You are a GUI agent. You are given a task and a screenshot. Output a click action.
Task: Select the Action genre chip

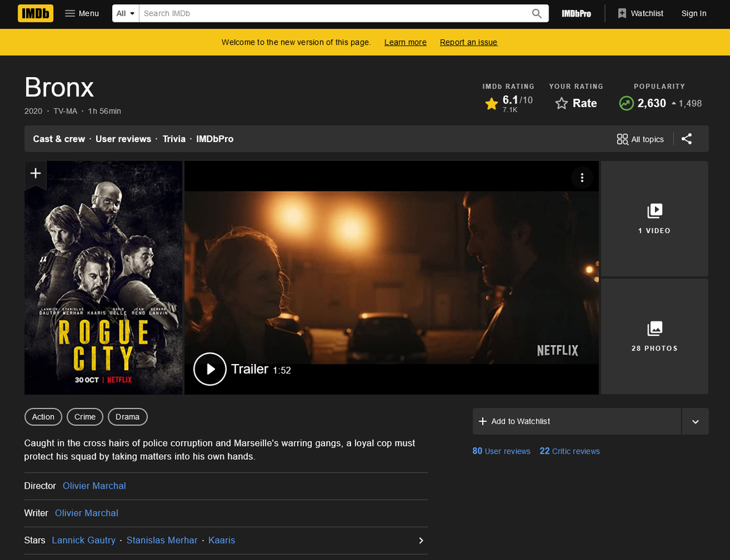point(43,416)
